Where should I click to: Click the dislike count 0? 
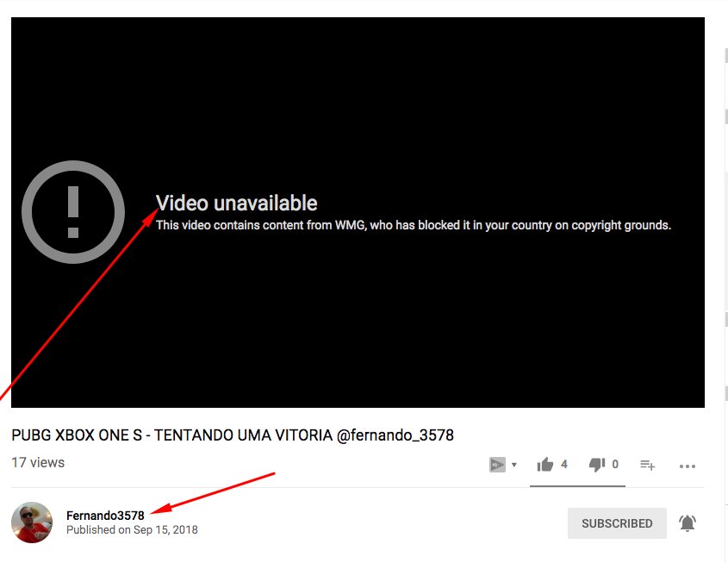(615, 464)
